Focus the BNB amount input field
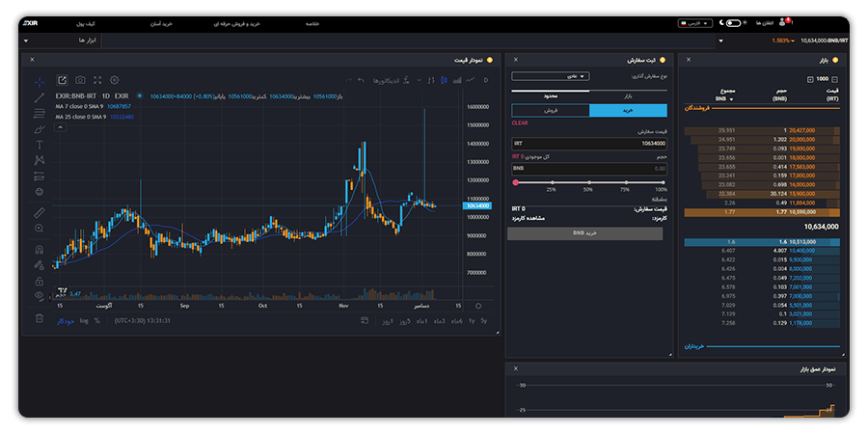The width and height of the screenshot is (868, 434). [589, 168]
